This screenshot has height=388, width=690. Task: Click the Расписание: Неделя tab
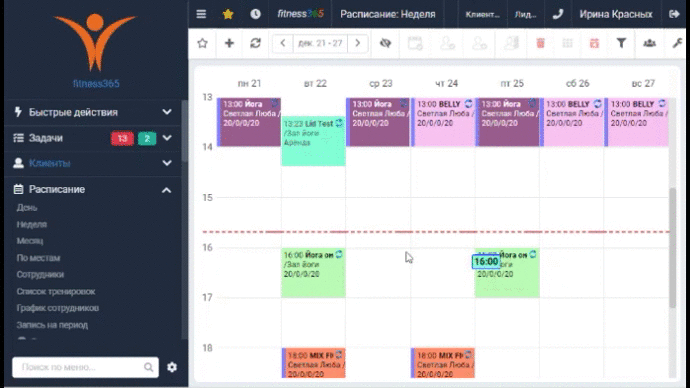[388, 14]
